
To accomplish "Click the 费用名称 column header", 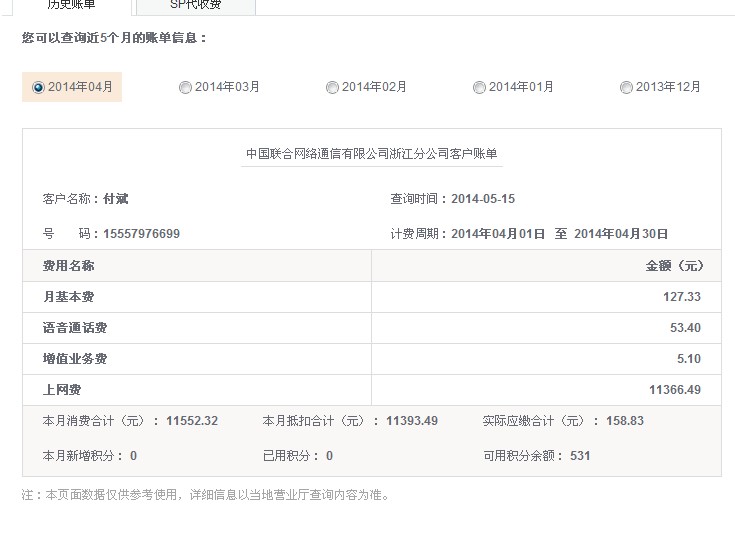I will pos(68,266).
